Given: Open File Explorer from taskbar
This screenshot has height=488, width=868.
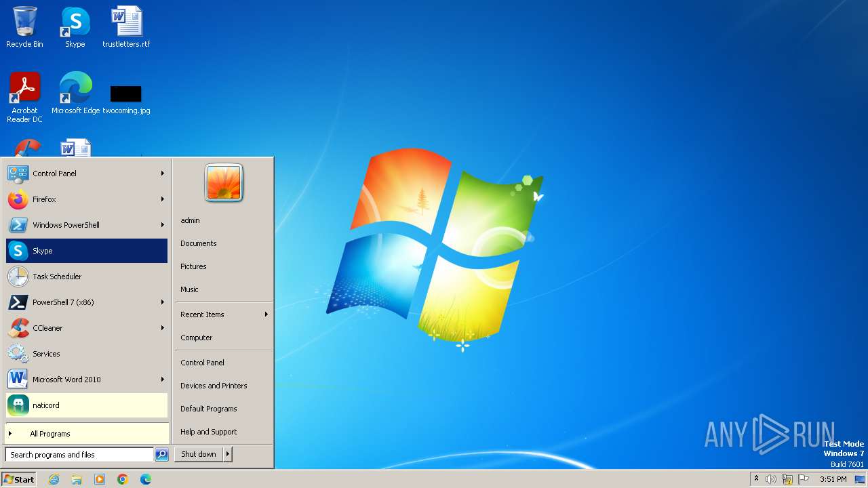Looking at the screenshot, I should [77, 479].
